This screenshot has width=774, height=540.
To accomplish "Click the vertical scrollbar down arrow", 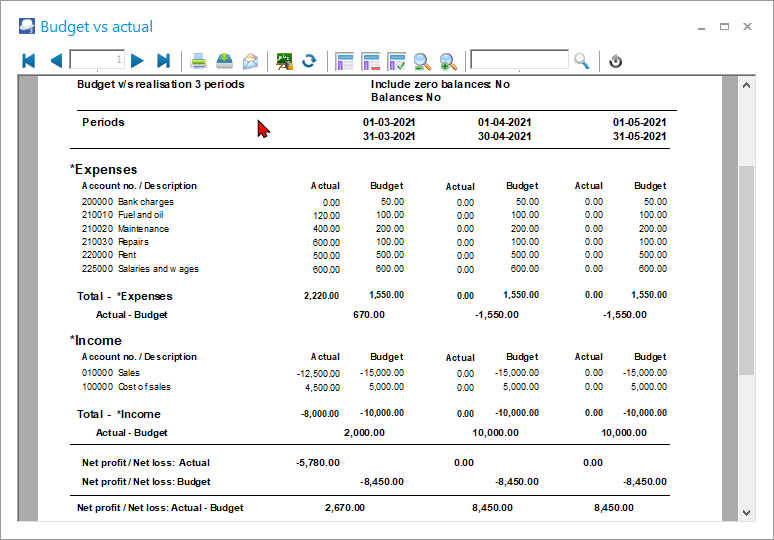I will tap(746, 512).
